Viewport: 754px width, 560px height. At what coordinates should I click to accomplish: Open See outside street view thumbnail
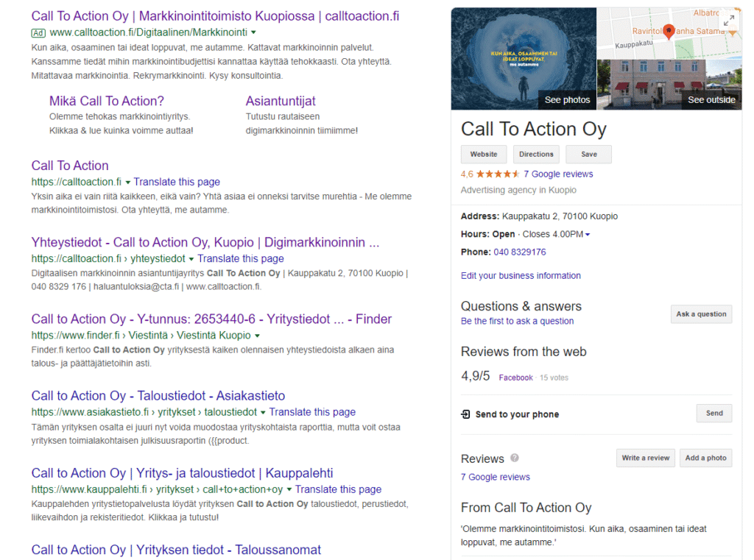669,85
